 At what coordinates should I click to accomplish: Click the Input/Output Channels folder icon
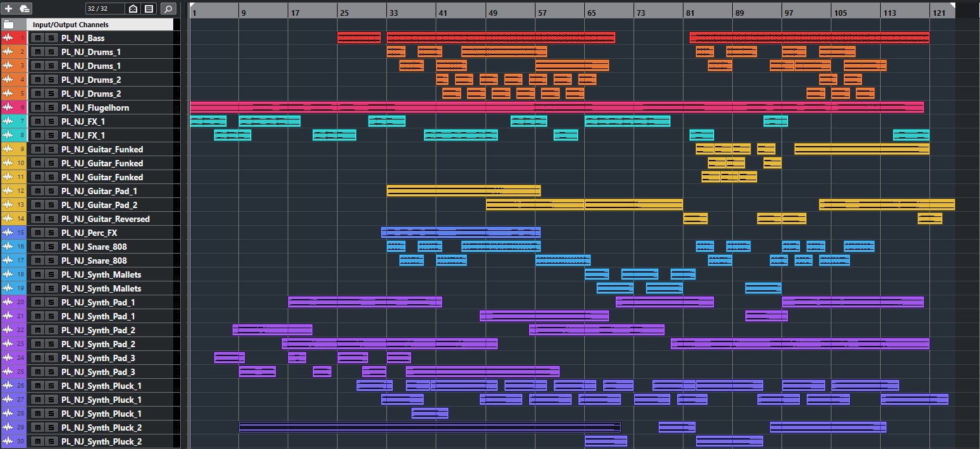tap(9, 25)
